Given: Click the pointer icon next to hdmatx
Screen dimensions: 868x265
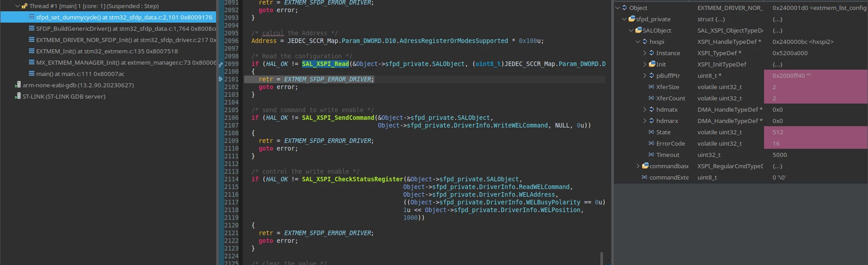Looking at the screenshot, I should coord(652,109).
